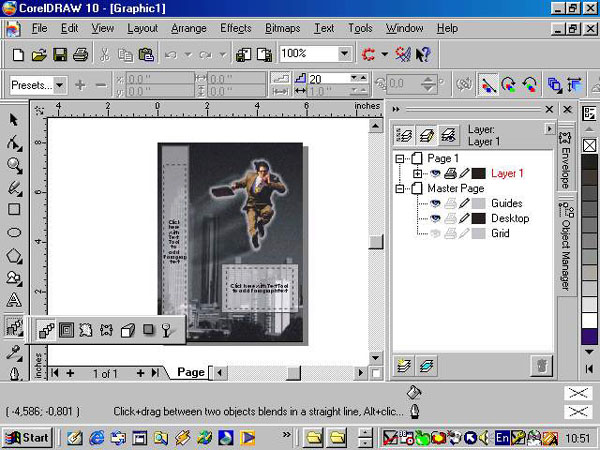Enable visibility eye for Grid layer
600x450 pixels.
tap(435, 233)
